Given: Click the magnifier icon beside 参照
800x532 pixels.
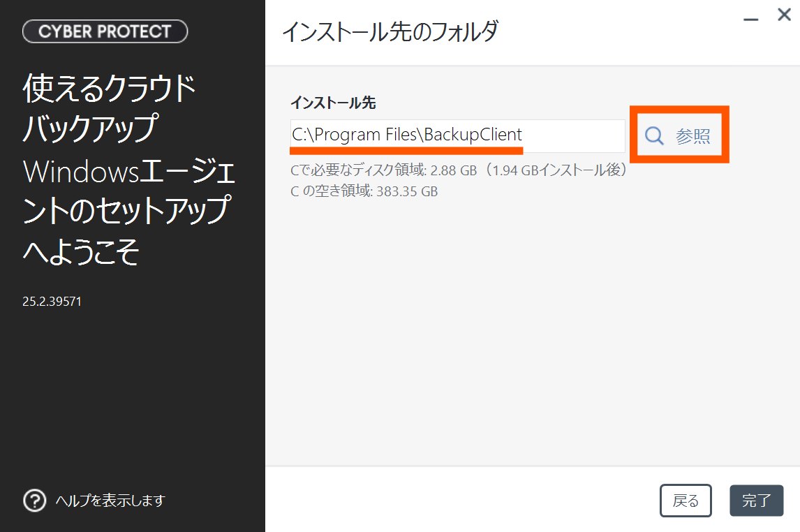Looking at the screenshot, I should [654, 135].
